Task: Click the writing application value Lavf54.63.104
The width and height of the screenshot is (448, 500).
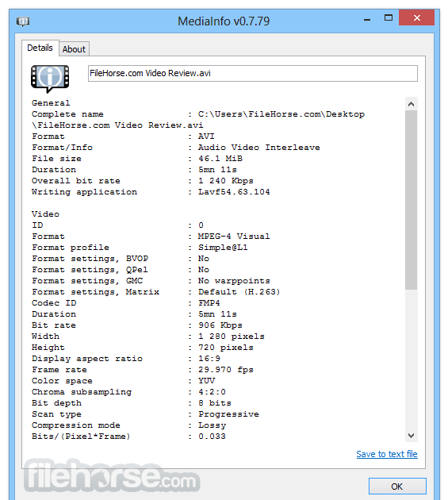Action: pyautogui.click(x=234, y=192)
